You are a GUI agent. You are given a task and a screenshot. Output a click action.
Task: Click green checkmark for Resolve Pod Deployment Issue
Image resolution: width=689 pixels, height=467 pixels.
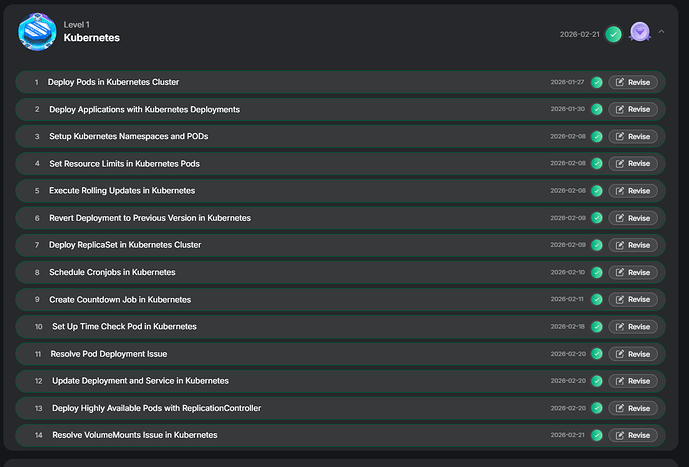(597, 354)
